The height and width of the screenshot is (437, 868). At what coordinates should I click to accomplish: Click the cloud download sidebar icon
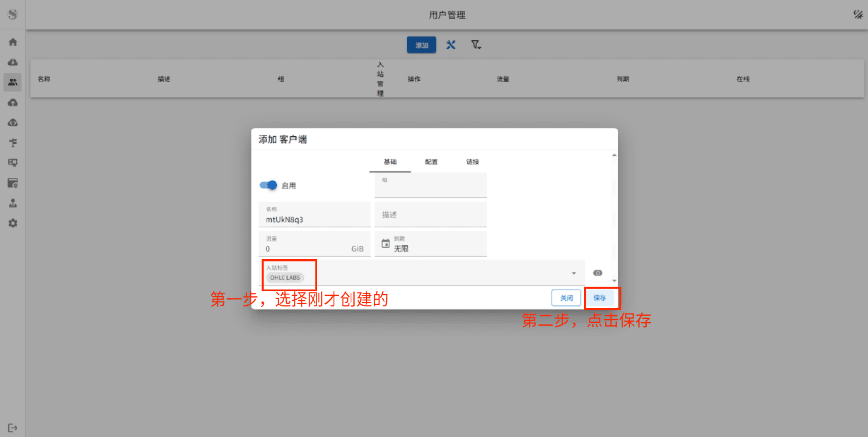tap(13, 62)
